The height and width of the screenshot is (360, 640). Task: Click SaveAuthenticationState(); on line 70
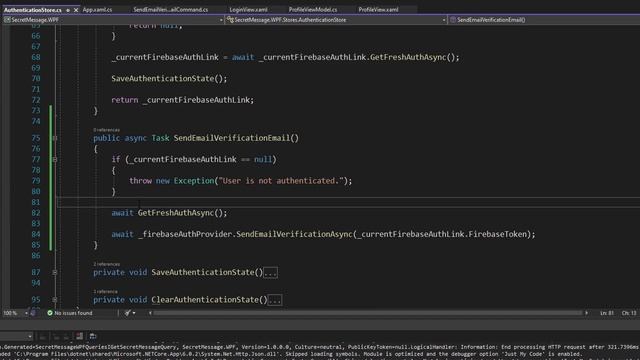[169, 78]
